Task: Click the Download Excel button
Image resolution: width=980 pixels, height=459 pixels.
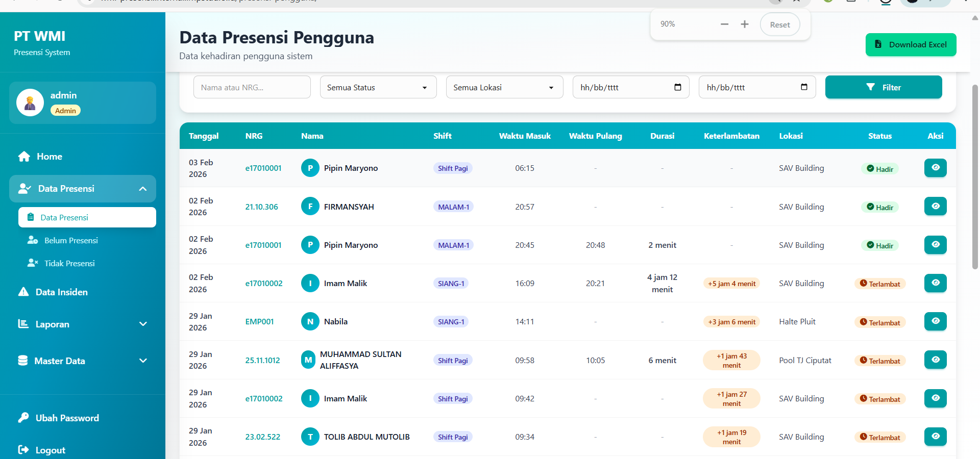Action: pyautogui.click(x=911, y=45)
